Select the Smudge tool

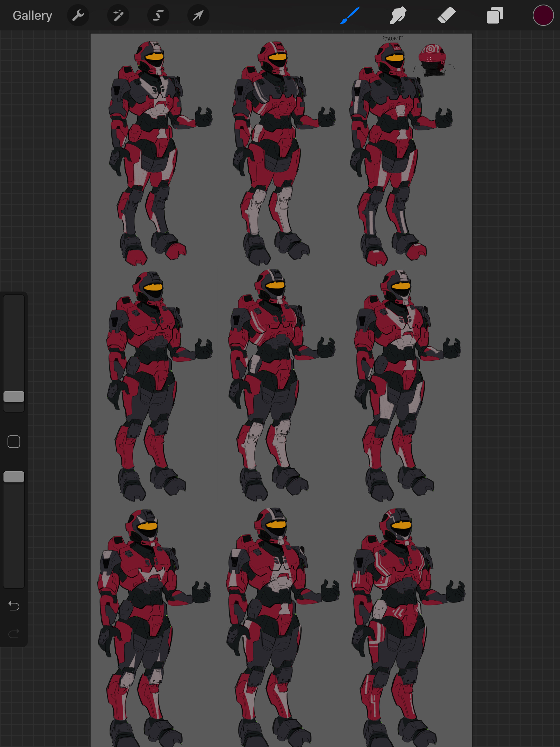click(398, 16)
